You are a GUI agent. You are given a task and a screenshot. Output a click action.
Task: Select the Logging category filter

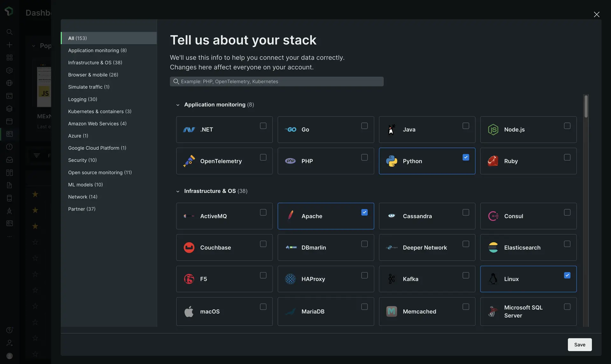(x=83, y=99)
